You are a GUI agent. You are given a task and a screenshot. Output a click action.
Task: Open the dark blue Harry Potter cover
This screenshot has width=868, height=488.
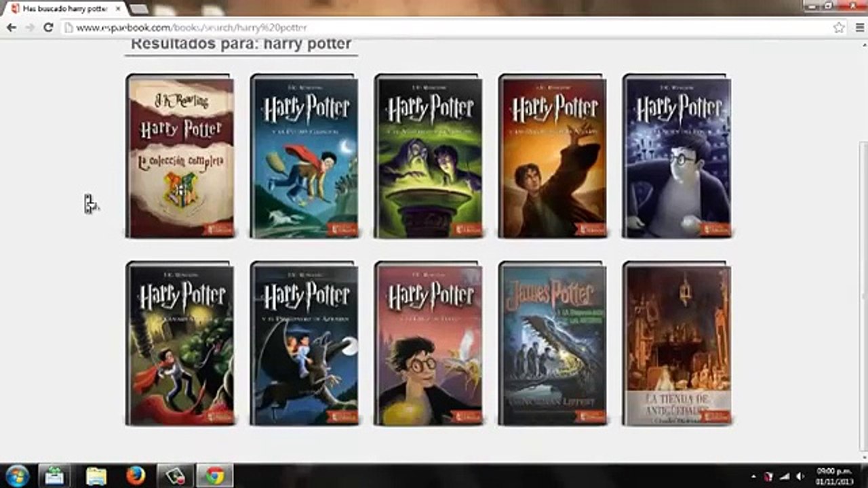[x=677, y=156]
